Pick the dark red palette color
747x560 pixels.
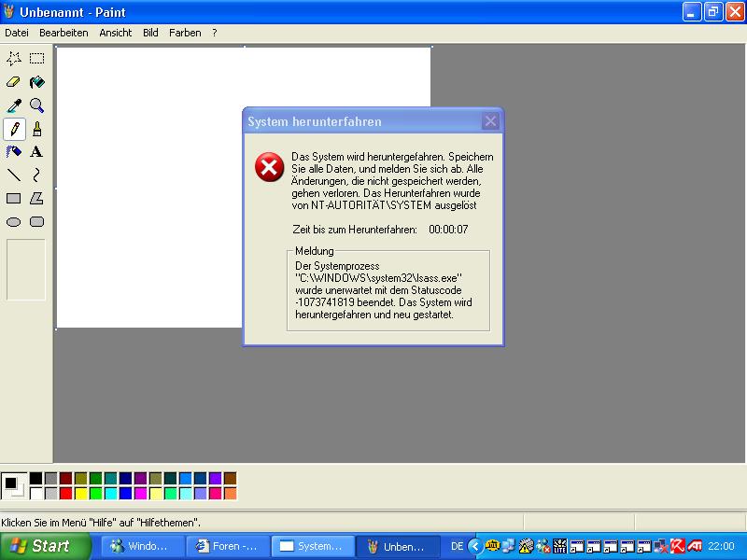tap(65, 478)
